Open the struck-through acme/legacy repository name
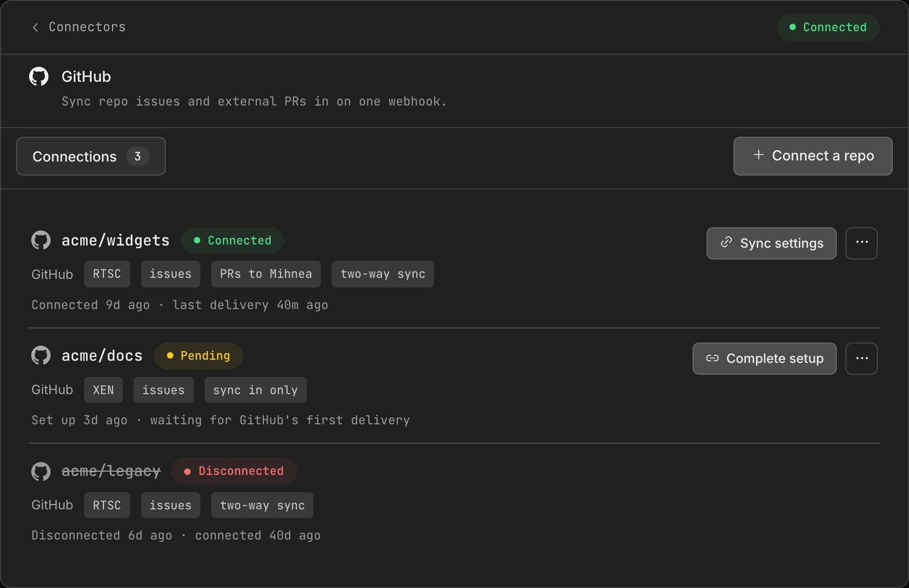The height and width of the screenshot is (588, 909). point(111,471)
